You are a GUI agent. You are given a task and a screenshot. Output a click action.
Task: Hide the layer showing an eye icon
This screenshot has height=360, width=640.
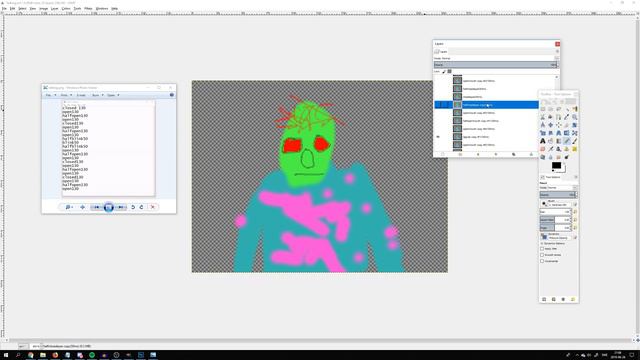(438, 137)
